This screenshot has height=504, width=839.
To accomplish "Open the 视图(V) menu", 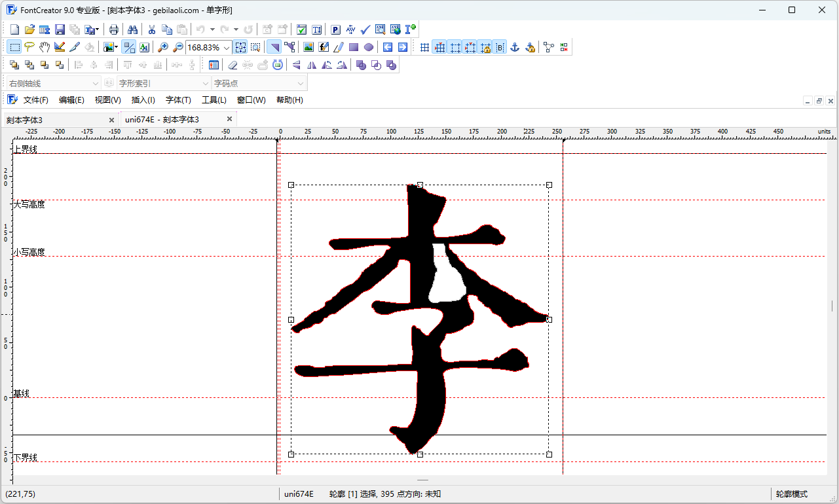I will tap(107, 100).
